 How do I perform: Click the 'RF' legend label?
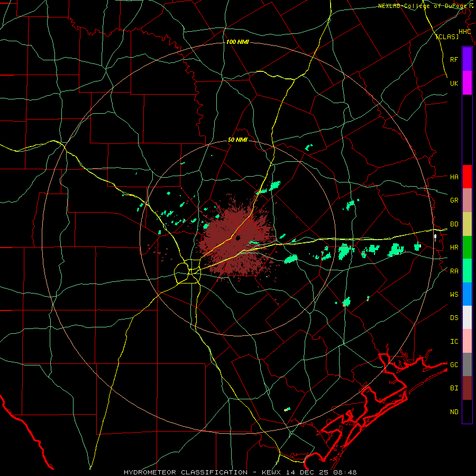click(454, 59)
